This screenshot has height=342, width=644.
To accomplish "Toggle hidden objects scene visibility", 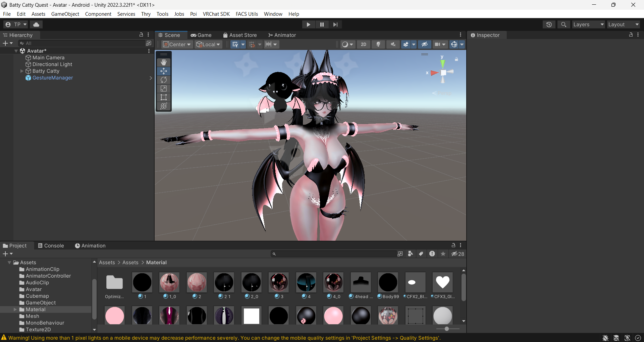I will (x=424, y=44).
